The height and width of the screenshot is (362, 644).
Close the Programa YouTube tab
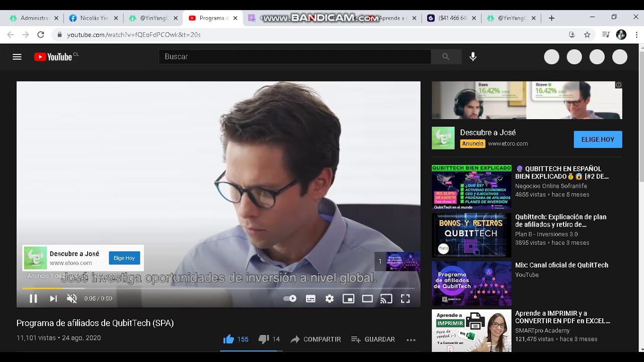[235, 18]
